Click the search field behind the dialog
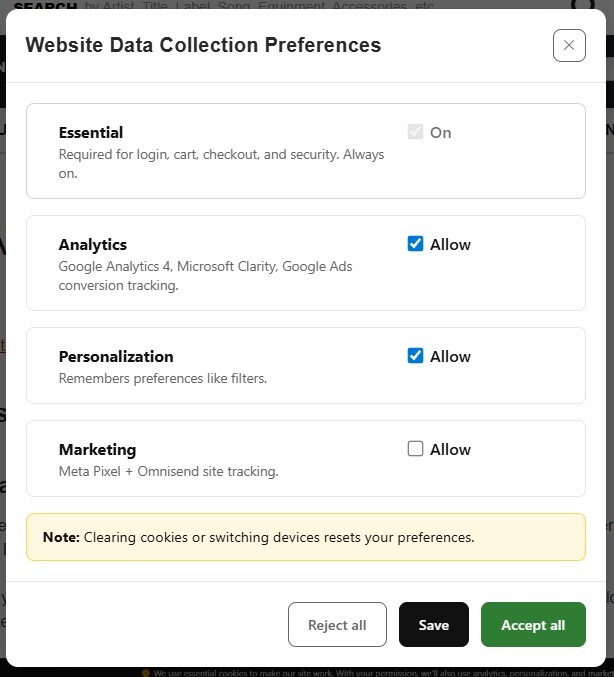Viewport: 614px width, 677px height. pyautogui.click(x=300, y=6)
